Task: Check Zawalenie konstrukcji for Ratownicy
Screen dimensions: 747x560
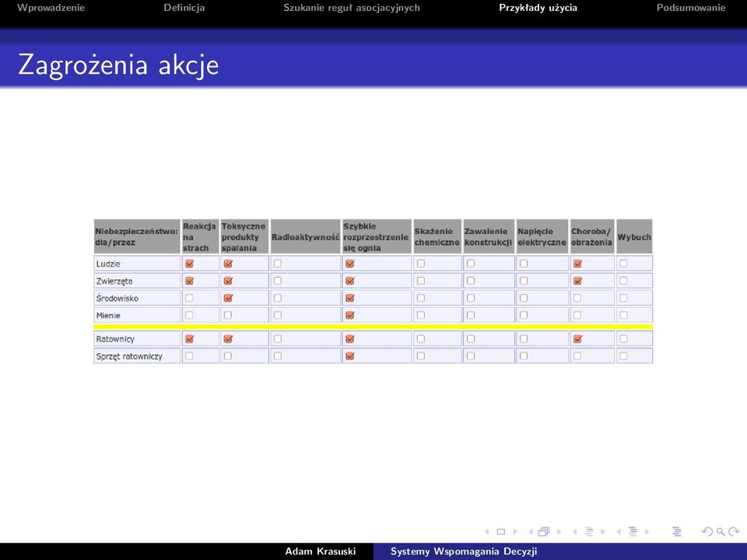Action: point(471,339)
